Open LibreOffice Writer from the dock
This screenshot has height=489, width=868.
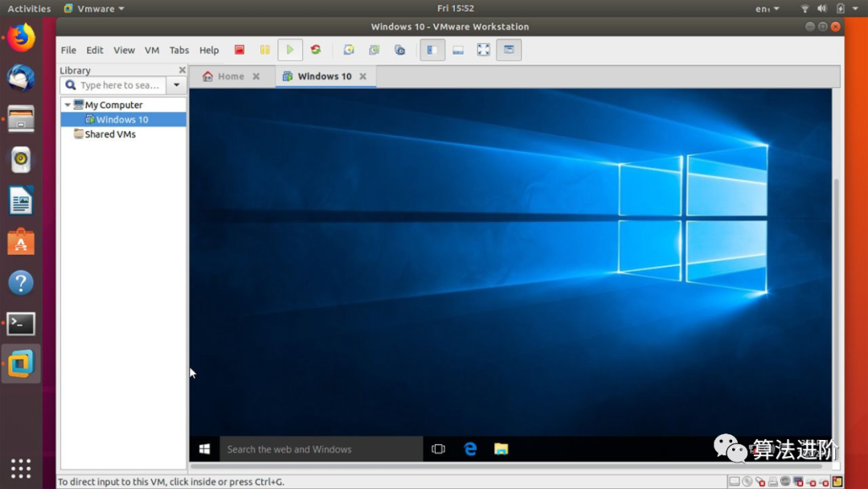click(x=21, y=200)
